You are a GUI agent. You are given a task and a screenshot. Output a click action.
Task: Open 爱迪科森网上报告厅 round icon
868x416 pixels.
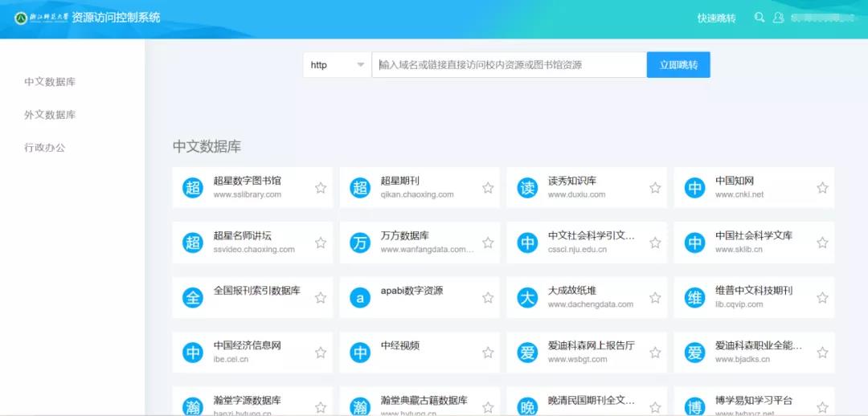(527, 353)
